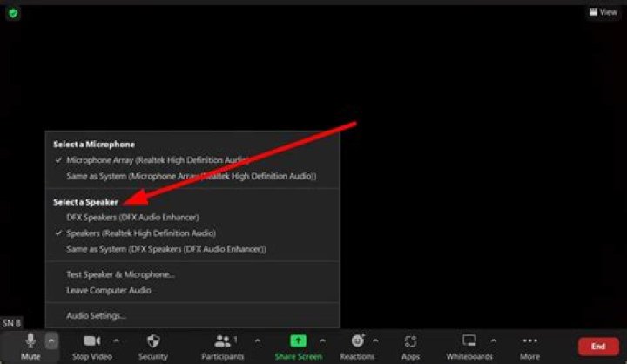This screenshot has width=627, height=364.
Task: Expand audio options arrow beside Mute
Action: pos(51,340)
